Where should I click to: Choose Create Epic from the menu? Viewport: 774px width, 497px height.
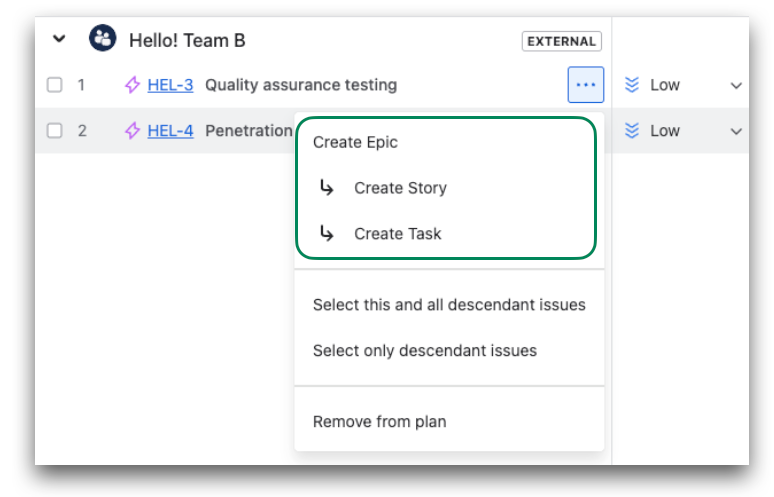(355, 142)
